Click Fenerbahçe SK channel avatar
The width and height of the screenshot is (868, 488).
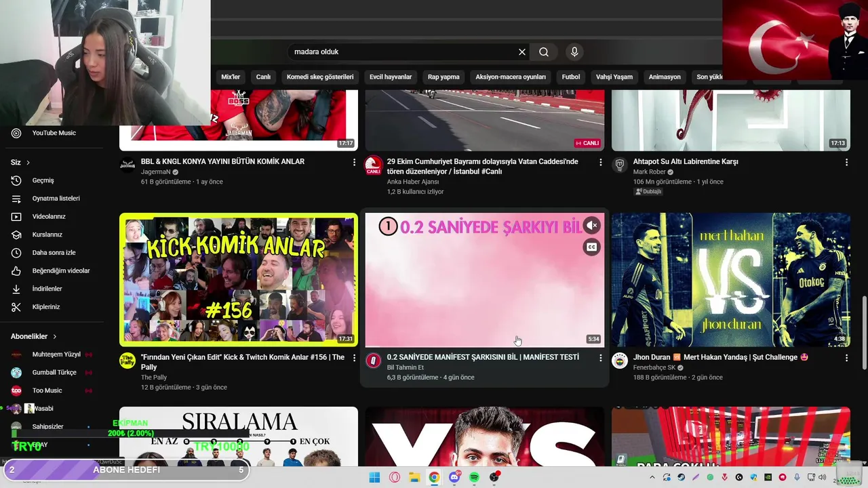[620, 361]
